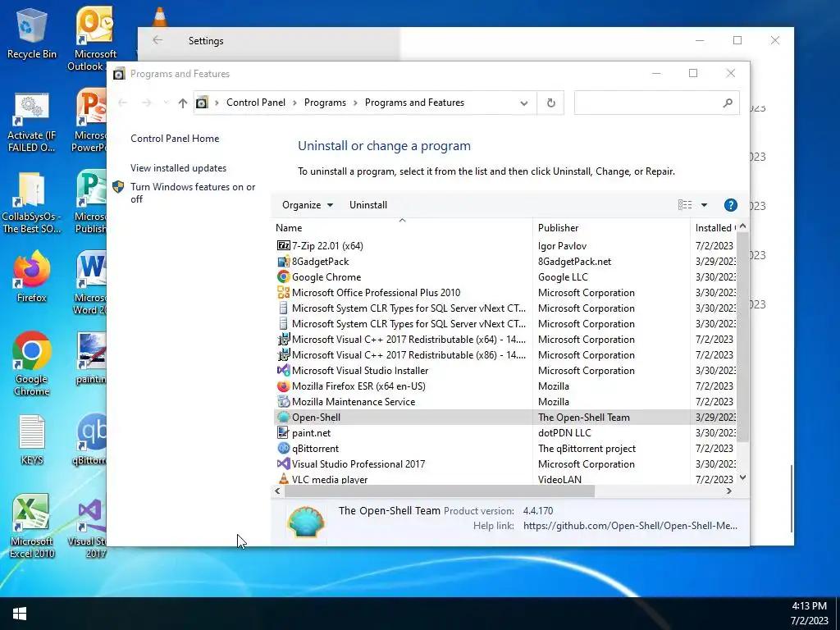This screenshot has height=630, width=840.
Task: Open the recent locations dropdown arrow
Action: pos(166,103)
